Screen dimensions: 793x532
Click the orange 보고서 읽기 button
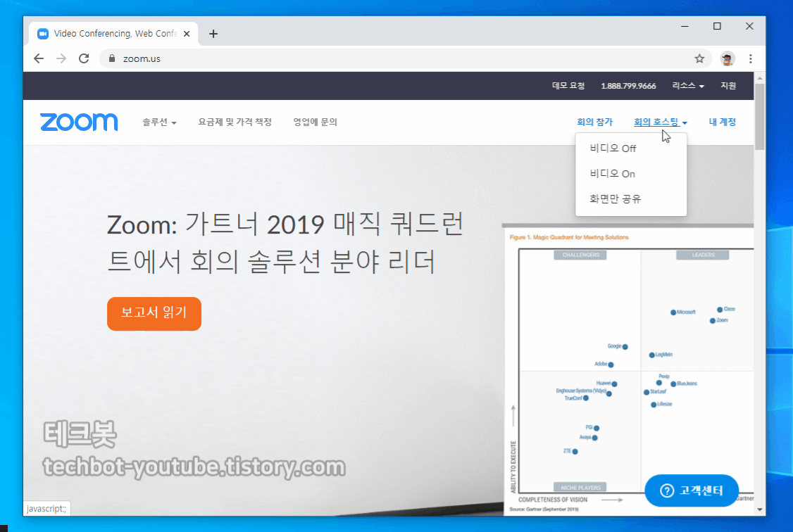[154, 314]
